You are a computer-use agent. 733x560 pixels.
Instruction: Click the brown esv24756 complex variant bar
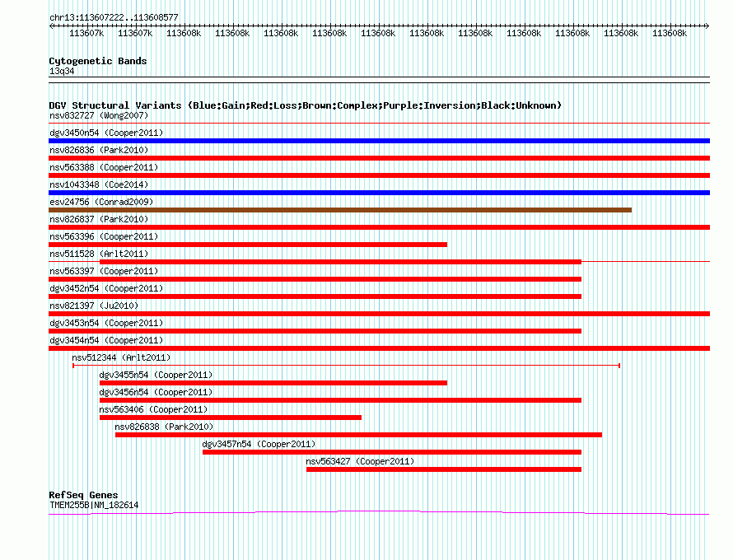click(340, 210)
